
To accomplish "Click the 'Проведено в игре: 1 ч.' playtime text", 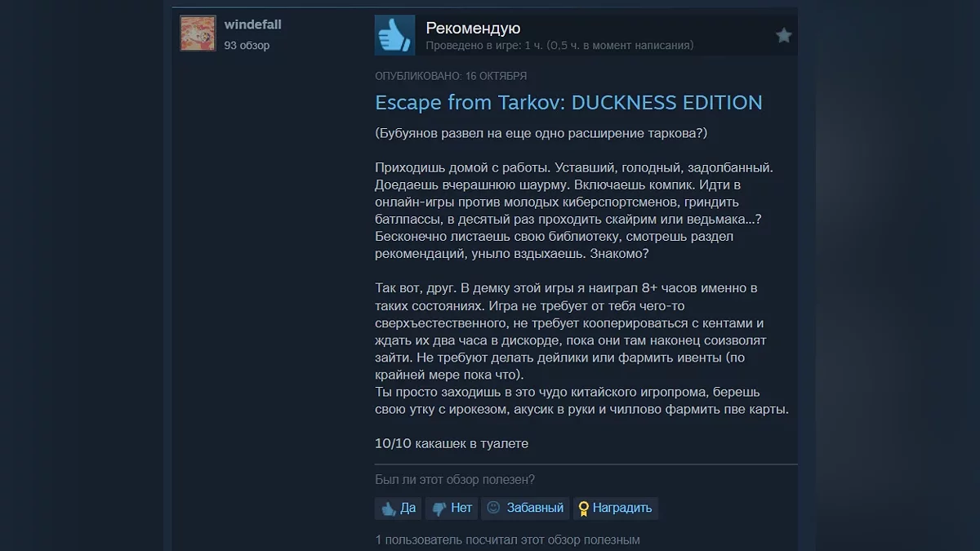I will tap(484, 46).
